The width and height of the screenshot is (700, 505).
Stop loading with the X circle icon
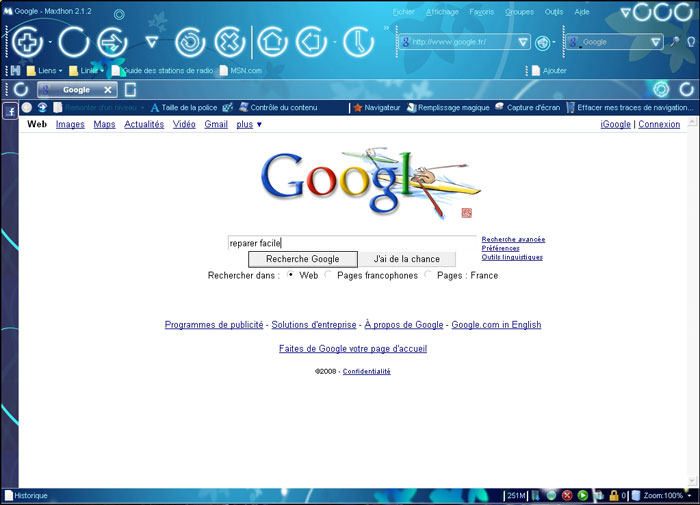(229, 42)
